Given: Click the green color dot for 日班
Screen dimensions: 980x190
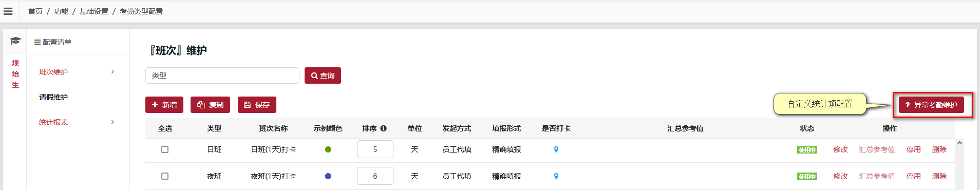Looking at the screenshot, I should pyautogui.click(x=328, y=149).
